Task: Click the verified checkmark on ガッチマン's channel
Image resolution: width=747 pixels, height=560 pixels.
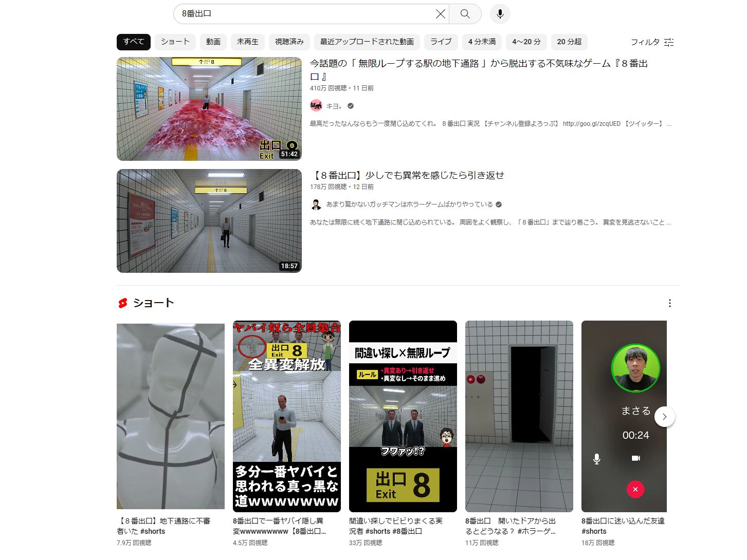Action: [498, 204]
